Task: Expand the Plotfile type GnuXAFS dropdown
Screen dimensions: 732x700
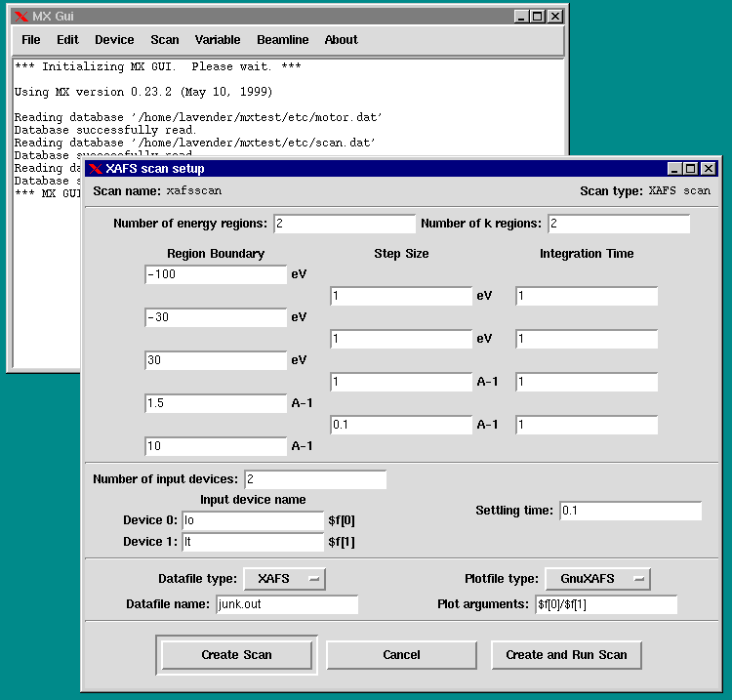Action: pos(597,579)
